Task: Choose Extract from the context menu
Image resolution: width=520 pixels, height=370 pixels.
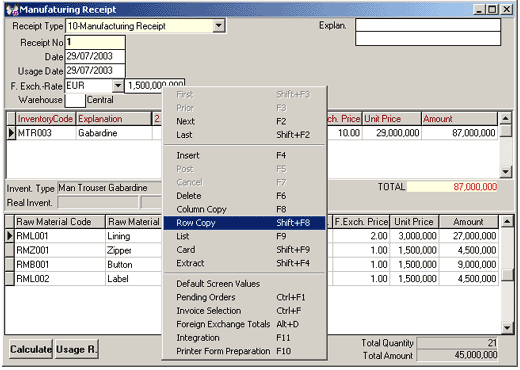Action: (x=244, y=263)
